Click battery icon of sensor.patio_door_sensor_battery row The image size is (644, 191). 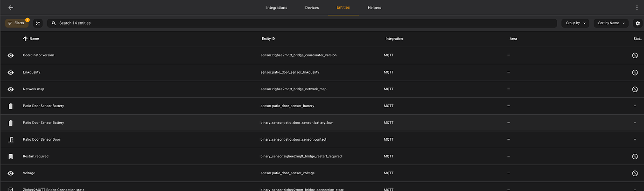click(x=11, y=106)
